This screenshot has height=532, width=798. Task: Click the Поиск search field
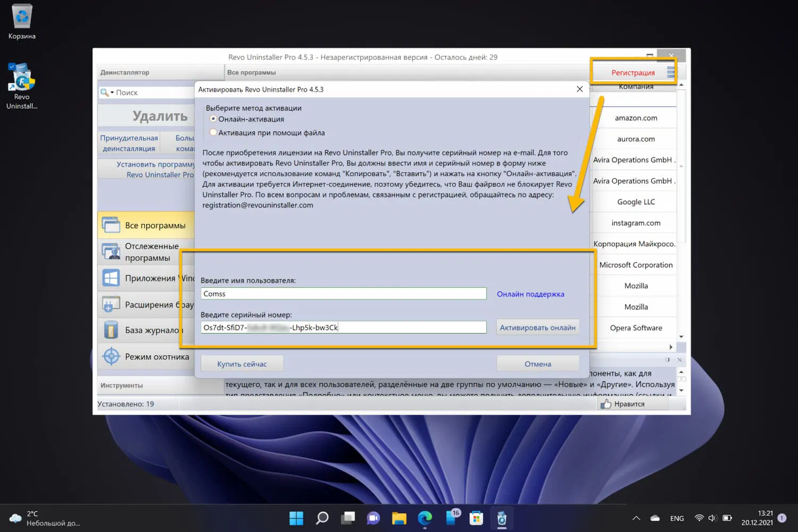click(154, 93)
